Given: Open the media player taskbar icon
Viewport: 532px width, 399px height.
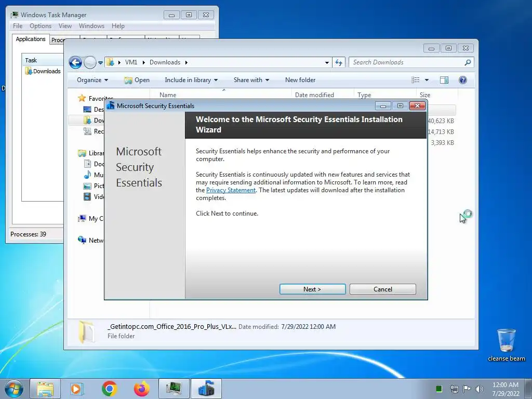Looking at the screenshot, I should (x=77, y=389).
